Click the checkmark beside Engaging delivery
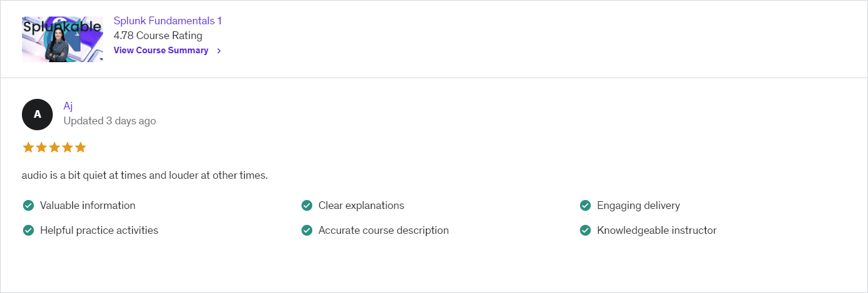 [585, 205]
